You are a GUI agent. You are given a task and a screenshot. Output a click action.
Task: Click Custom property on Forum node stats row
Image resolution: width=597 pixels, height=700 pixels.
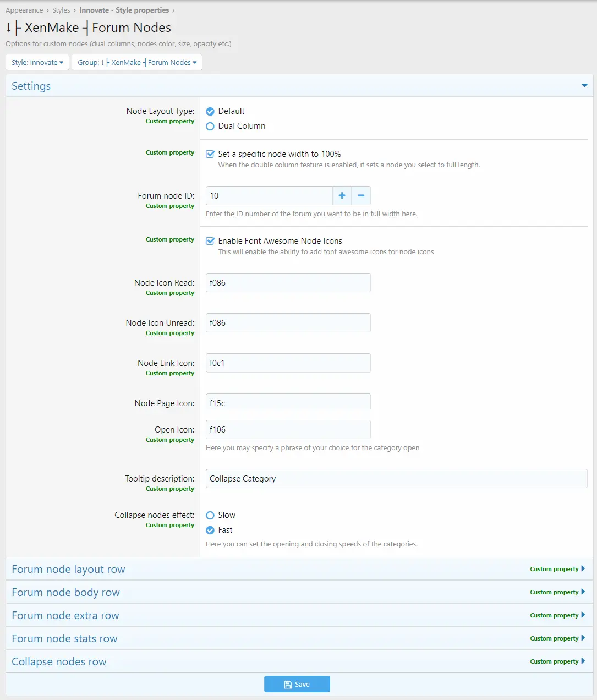(x=554, y=638)
